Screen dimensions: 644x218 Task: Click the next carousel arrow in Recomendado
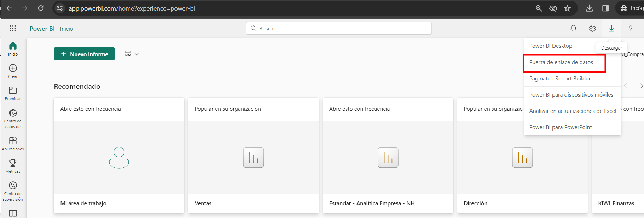click(641, 86)
